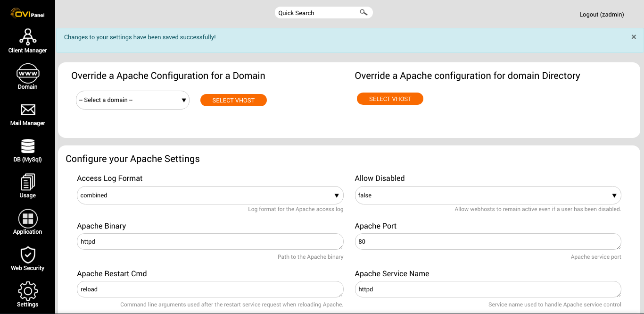Click 'Override a Apache configuration for domain Directory' heading
Image resolution: width=644 pixels, height=314 pixels.
pyautogui.click(x=467, y=76)
